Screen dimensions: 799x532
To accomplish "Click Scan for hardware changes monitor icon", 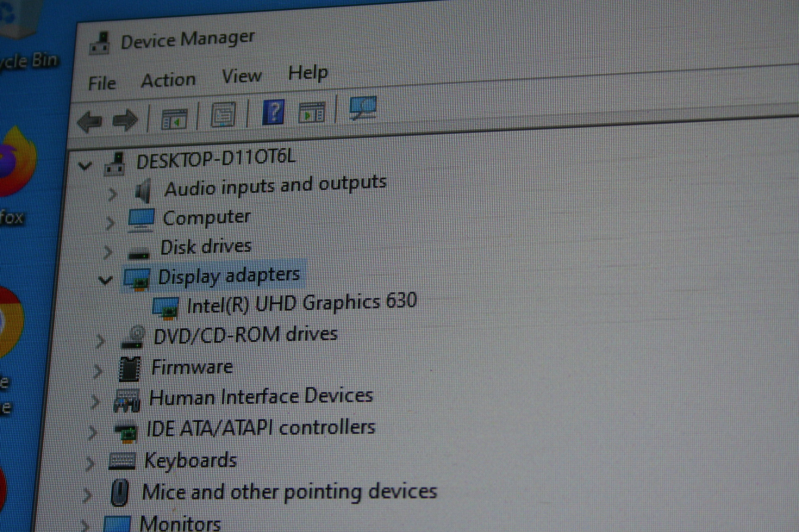I will click(363, 108).
